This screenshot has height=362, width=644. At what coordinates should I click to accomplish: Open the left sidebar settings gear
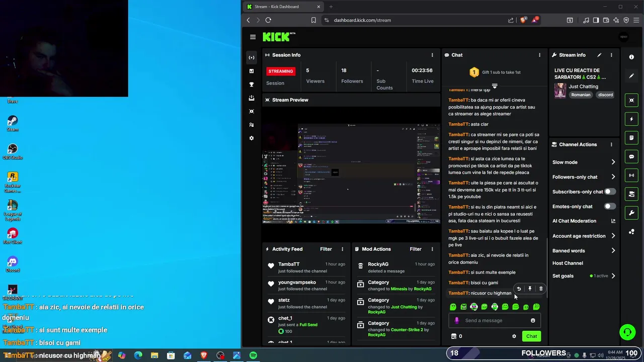point(252,138)
